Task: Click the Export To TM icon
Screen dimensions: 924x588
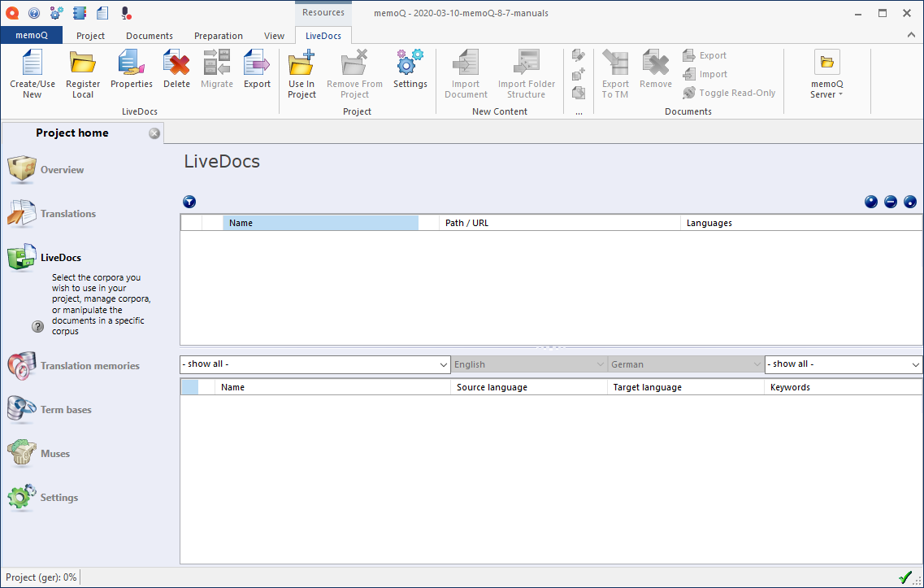Action: pos(615,74)
